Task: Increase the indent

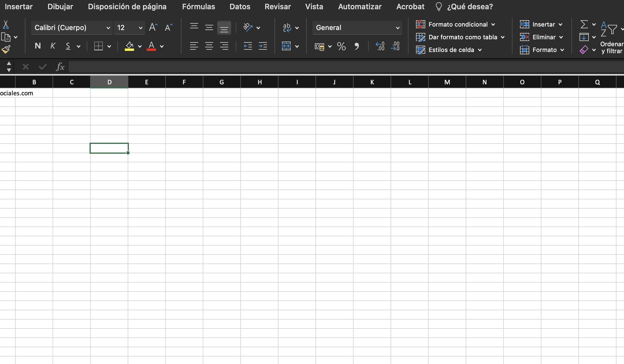Action: (x=263, y=46)
